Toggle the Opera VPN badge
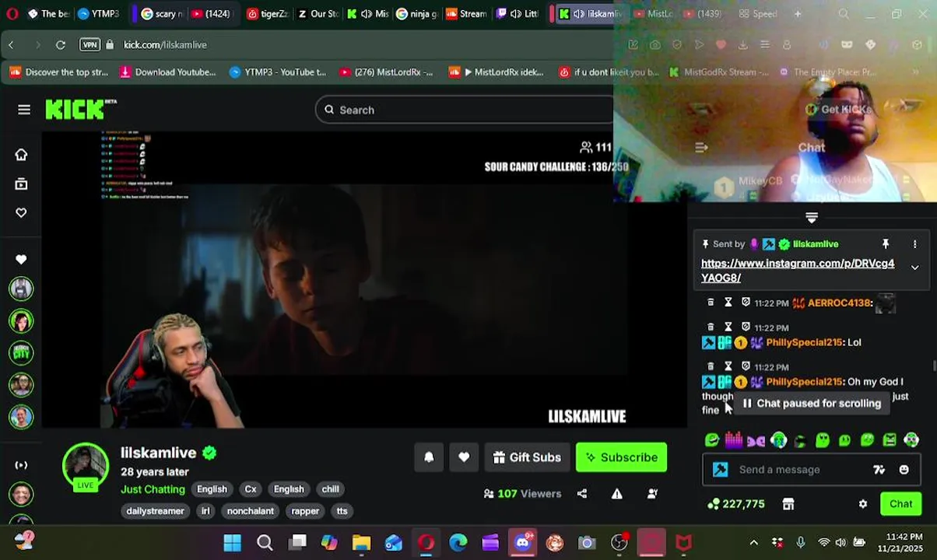The height and width of the screenshot is (560, 937). pos(89,45)
